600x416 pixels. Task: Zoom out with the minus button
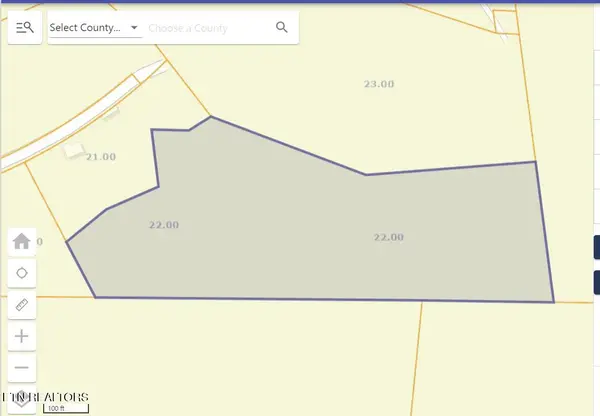[22, 367]
